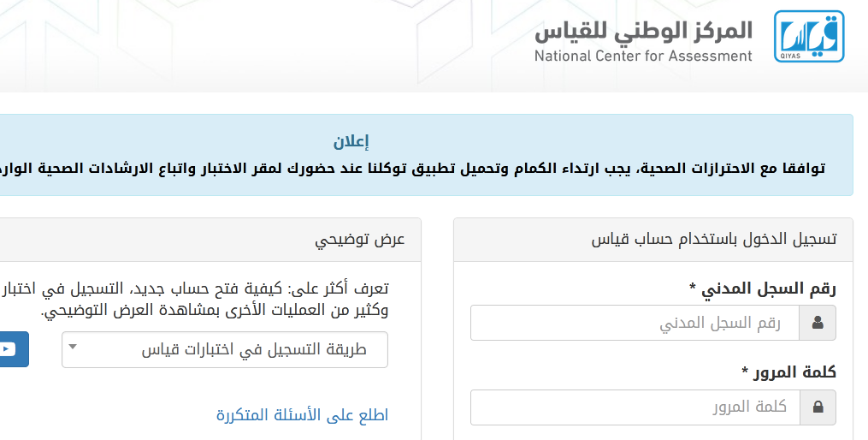Focus the رقم السجل المدني input field
The width and height of the screenshot is (868, 440).
point(635,323)
